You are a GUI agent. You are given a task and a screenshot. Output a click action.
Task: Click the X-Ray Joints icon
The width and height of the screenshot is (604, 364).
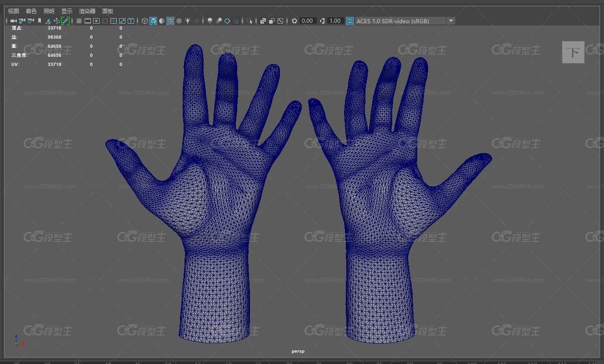(280, 21)
